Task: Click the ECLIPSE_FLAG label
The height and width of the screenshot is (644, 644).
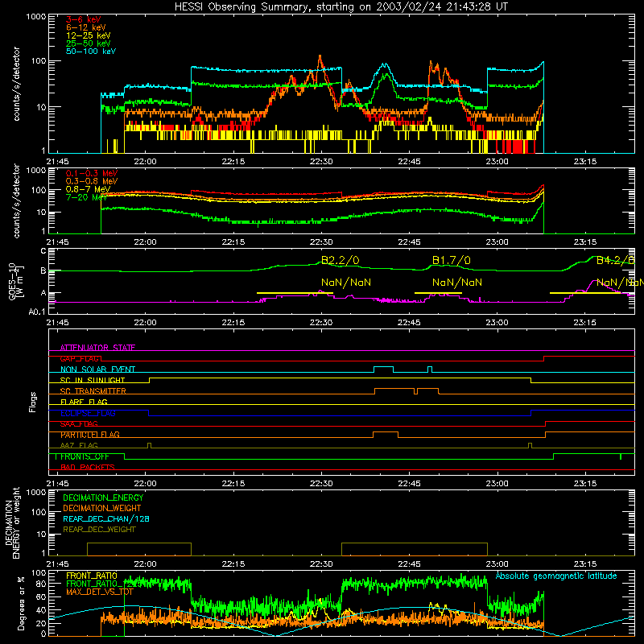Action: [88, 413]
